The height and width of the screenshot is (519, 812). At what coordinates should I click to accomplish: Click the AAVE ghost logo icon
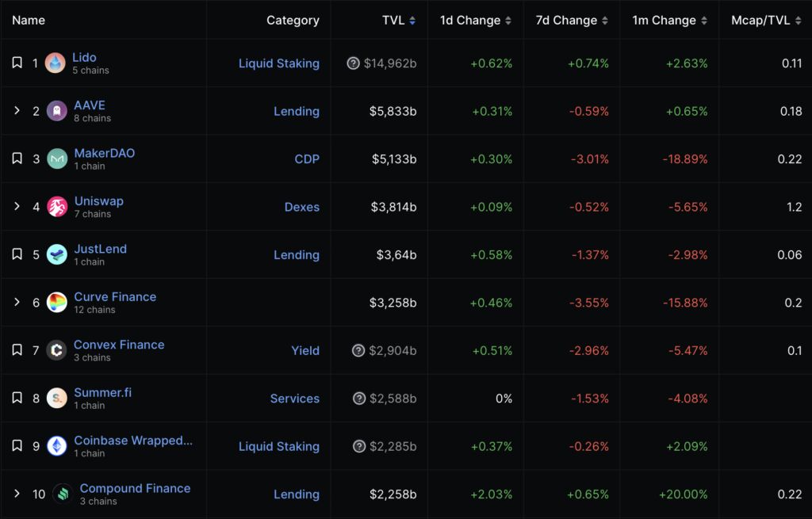coord(56,112)
